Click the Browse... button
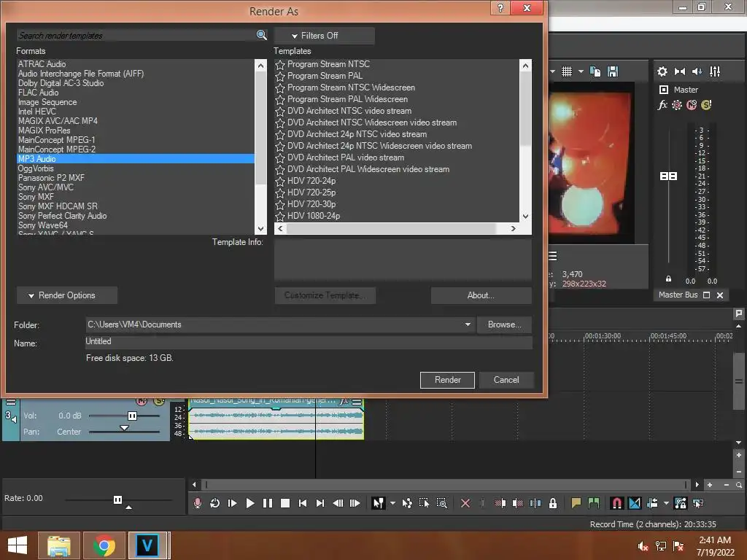This screenshot has height=560, width=747. point(504,324)
